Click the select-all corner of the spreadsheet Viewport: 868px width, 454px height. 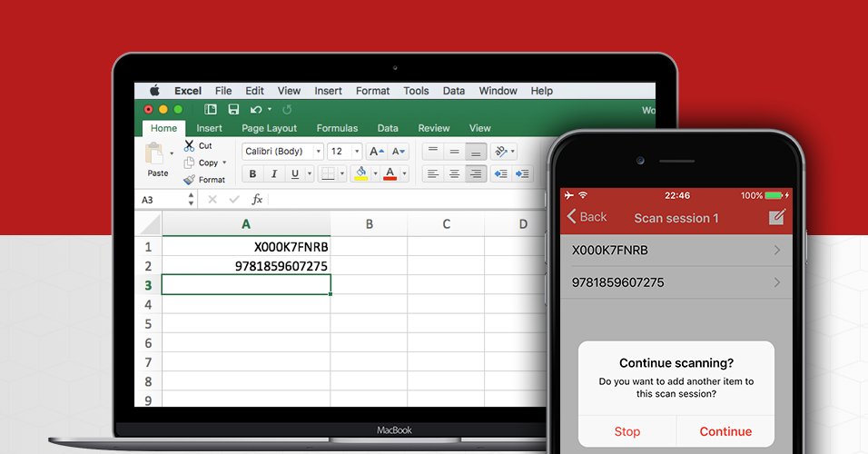click(148, 224)
